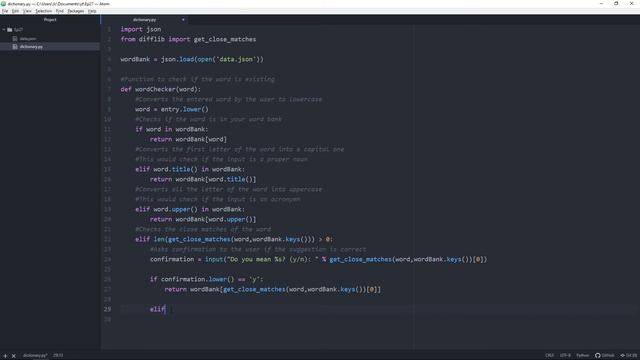This screenshot has height=360, width=640.
Task: Click the cursor position indicator 29:13
Action: [58, 356]
